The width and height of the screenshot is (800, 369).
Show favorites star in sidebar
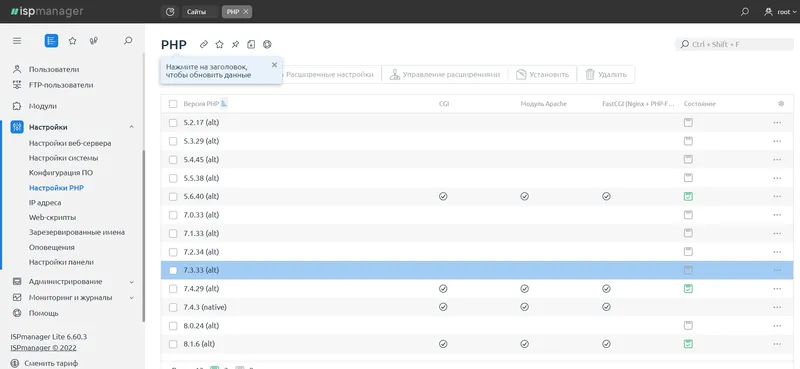[x=72, y=41]
